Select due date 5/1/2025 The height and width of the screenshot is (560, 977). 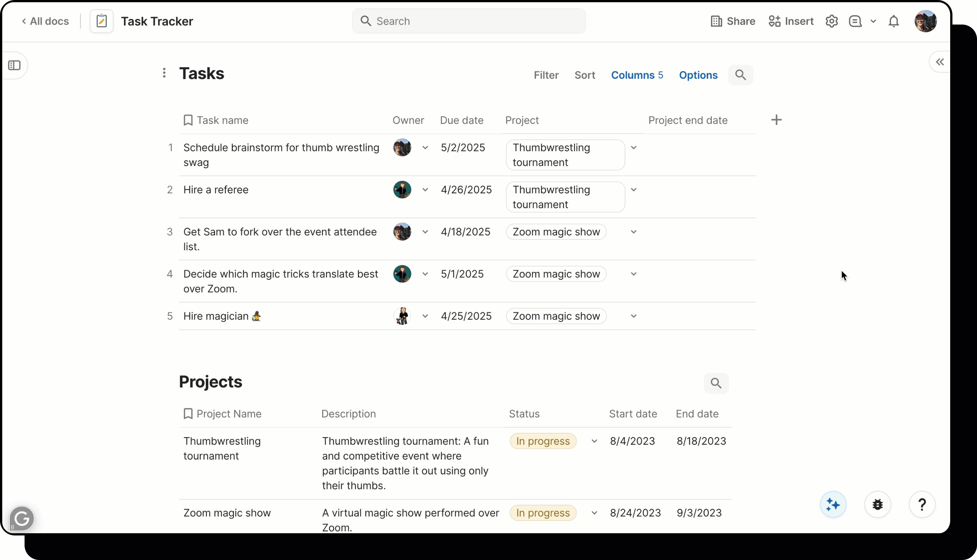point(462,274)
